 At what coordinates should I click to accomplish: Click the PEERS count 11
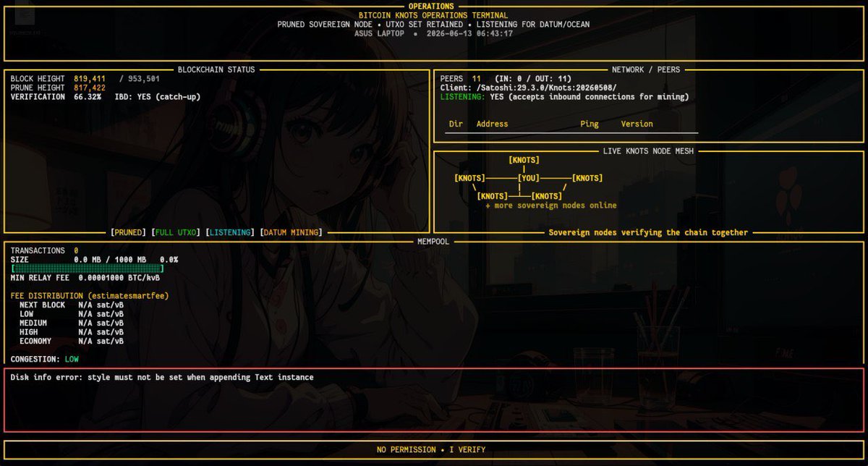click(x=476, y=78)
